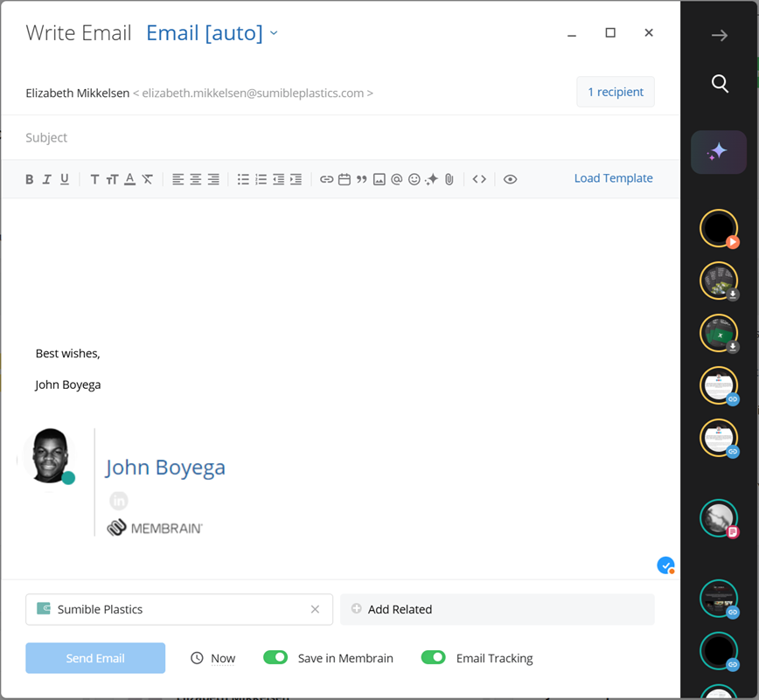Increase indent icon

(x=296, y=179)
